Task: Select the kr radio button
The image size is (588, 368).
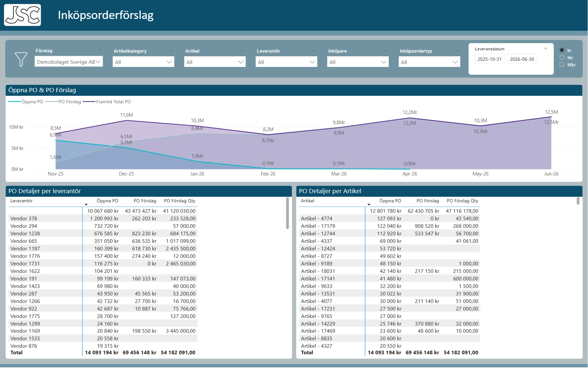Action: pos(562,50)
